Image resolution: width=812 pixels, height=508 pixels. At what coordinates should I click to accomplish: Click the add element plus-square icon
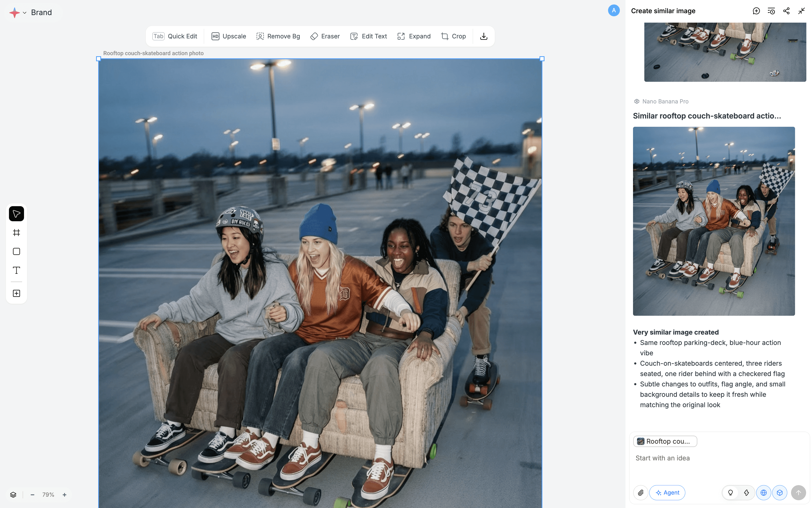(x=16, y=293)
